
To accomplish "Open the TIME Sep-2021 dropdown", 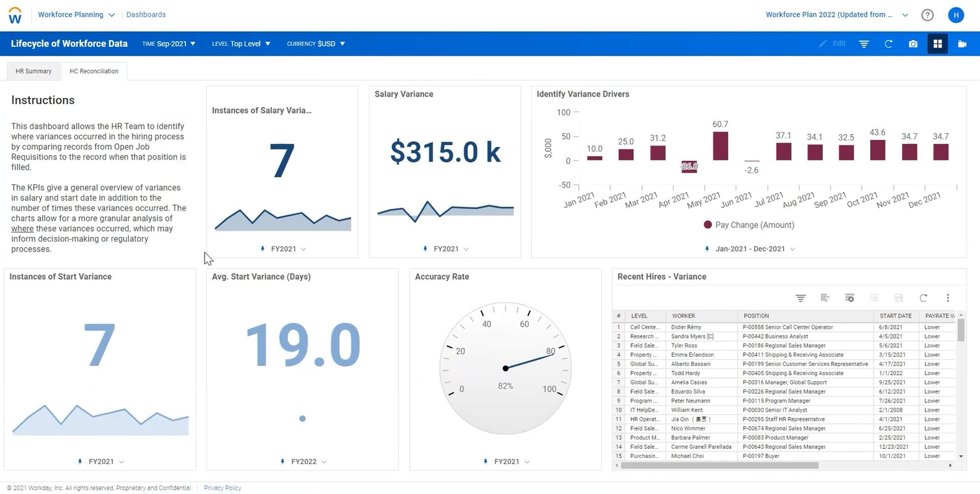I will 168,44.
